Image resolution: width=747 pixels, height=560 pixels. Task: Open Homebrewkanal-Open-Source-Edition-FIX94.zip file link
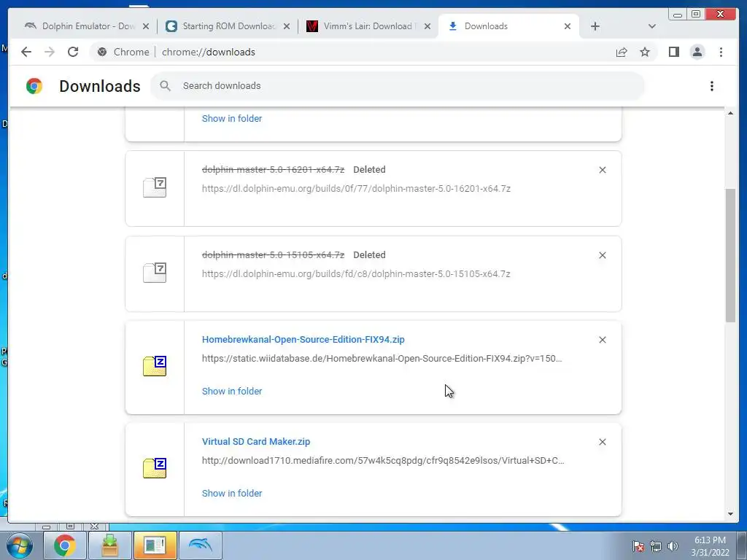pyautogui.click(x=303, y=340)
